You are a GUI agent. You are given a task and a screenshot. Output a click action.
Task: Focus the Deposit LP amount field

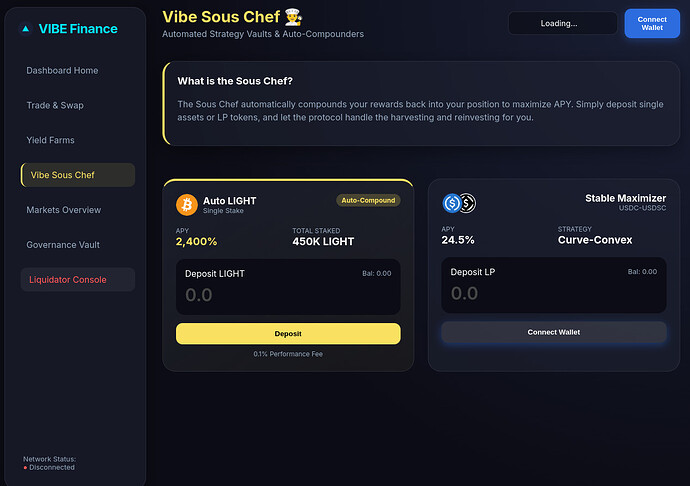pyautogui.click(x=553, y=293)
